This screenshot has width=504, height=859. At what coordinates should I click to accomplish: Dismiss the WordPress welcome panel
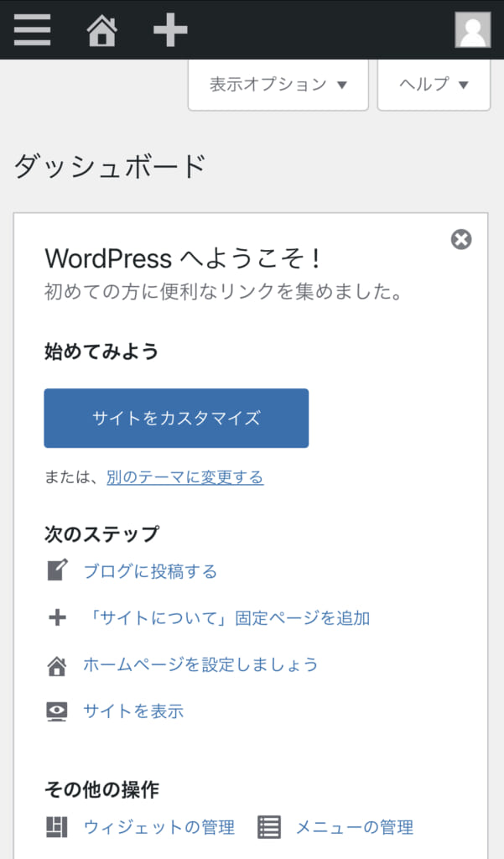pyautogui.click(x=461, y=240)
